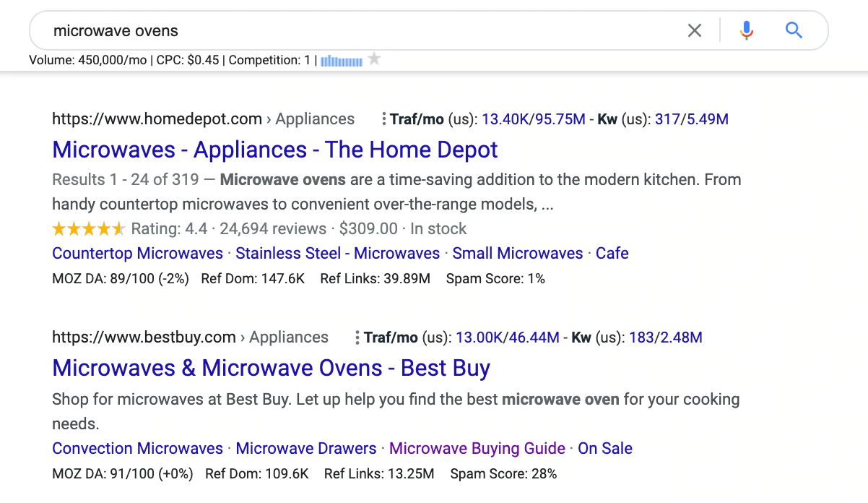Open three-dot menu next to bestbuy.com result

click(x=357, y=338)
